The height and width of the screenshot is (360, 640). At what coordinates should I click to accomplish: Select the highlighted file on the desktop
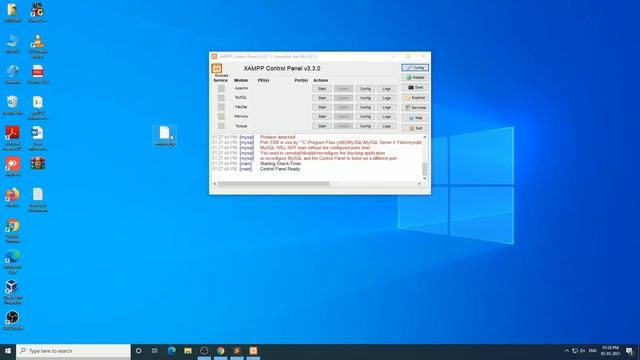[164, 136]
